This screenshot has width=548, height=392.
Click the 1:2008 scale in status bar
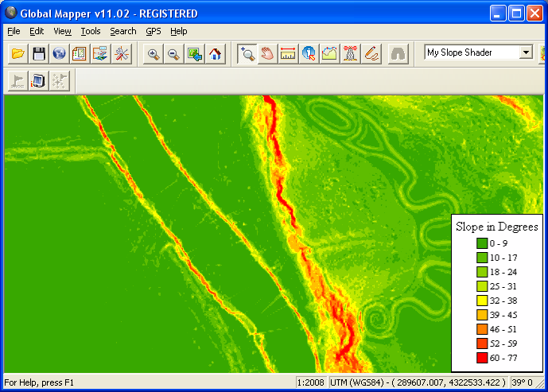click(311, 382)
